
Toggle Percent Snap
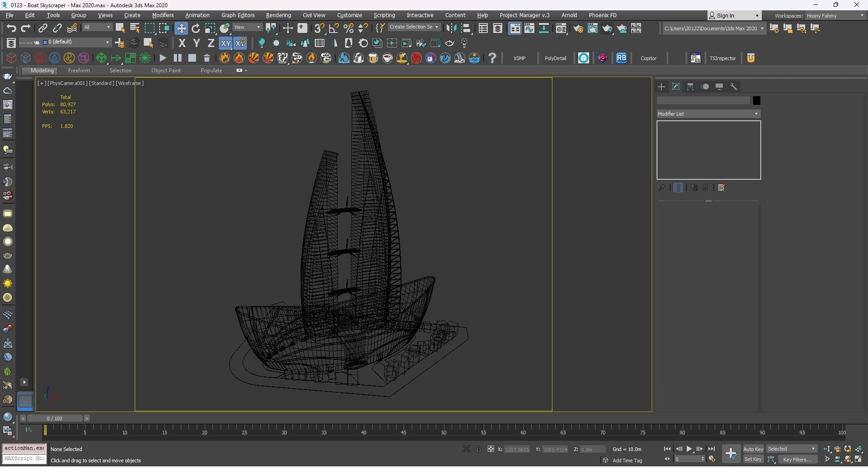(x=349, y=28)
